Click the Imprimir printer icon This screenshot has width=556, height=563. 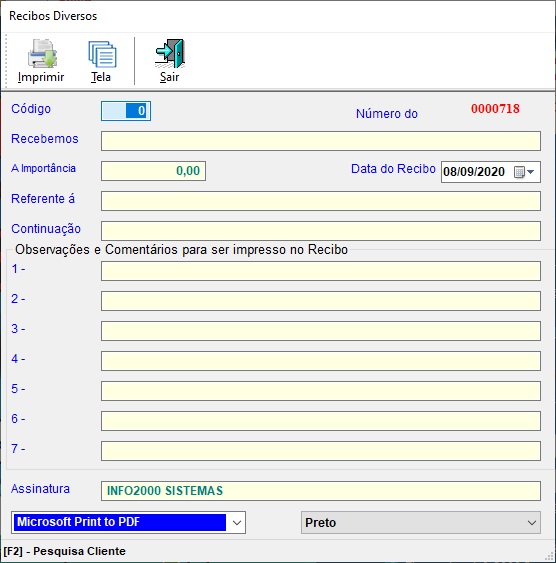coord(42,54)
